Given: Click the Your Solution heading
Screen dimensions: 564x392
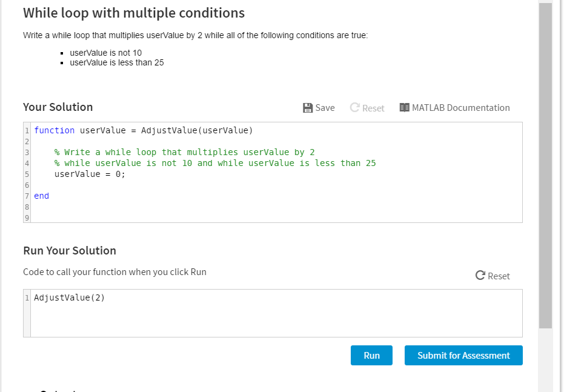Looking at the screenshot, I should [58, 107].
